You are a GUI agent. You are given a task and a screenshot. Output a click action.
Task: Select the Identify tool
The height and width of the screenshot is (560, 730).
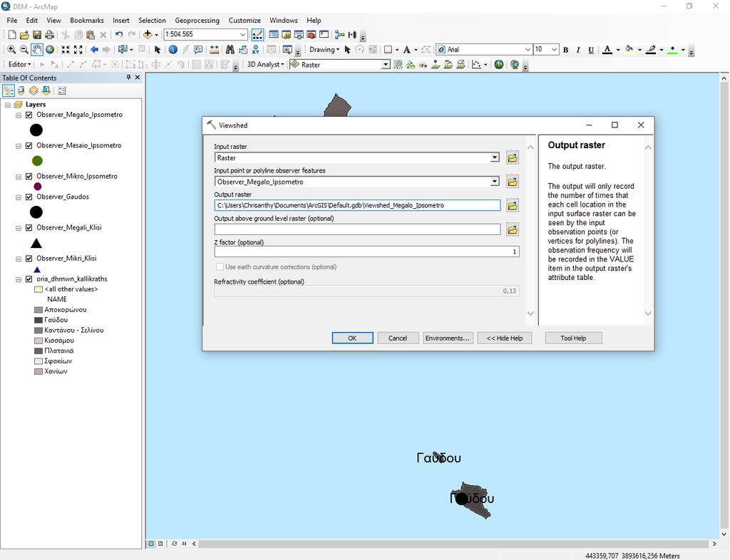pyautogui.click(x=173, y=49)
